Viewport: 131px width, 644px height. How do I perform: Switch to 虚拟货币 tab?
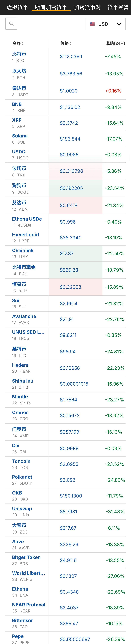17,7
